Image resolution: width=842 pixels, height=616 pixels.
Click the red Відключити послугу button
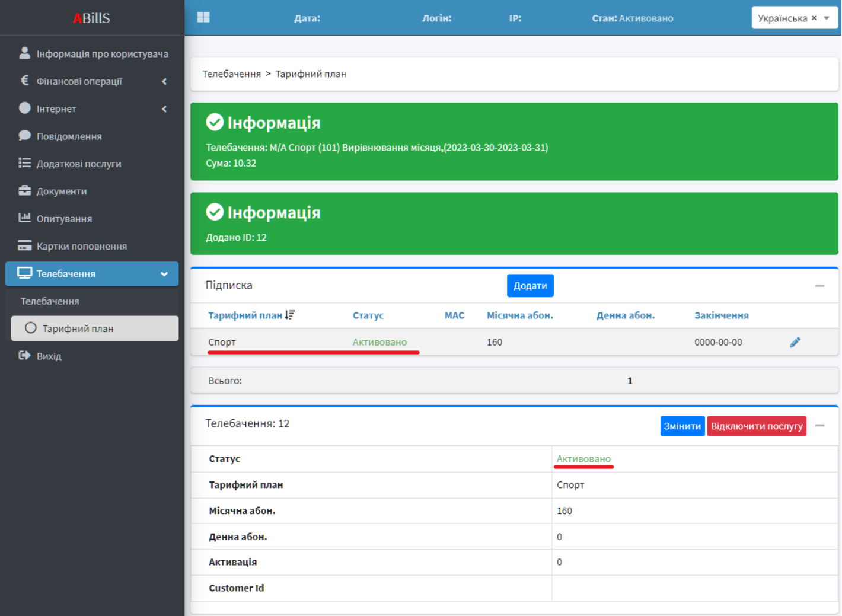point(756,426)
